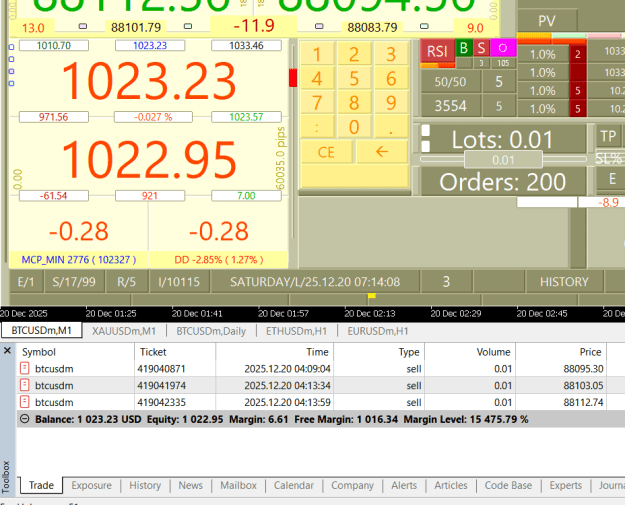Open the Exposure terminal tab

[91, 485]
